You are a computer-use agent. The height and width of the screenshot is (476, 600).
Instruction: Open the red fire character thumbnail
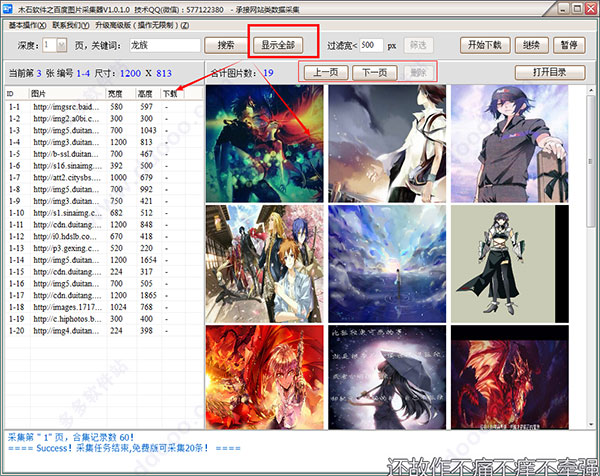pyautogui.click(x=264, y=377)
